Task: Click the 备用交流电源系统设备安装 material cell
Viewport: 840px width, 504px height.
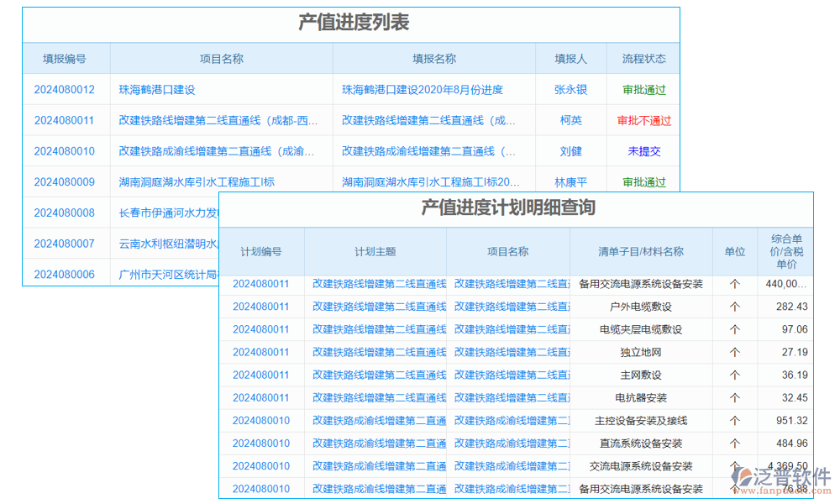Action: coord(641,284)
